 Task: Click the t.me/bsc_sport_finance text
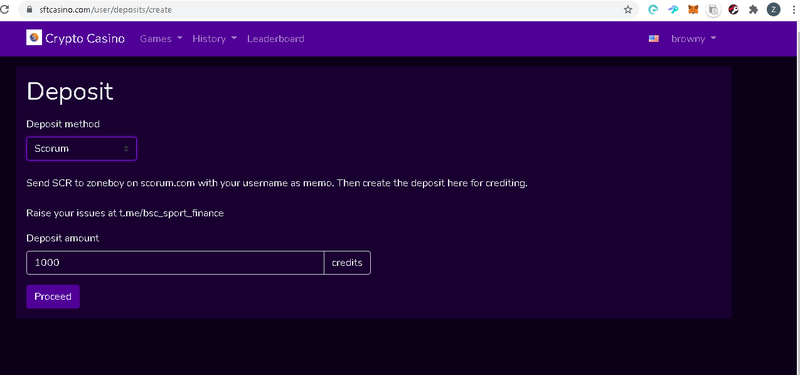171,213
